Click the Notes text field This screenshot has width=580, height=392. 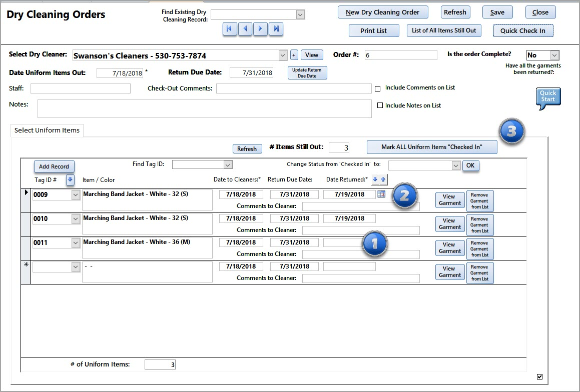coord(204,108)
